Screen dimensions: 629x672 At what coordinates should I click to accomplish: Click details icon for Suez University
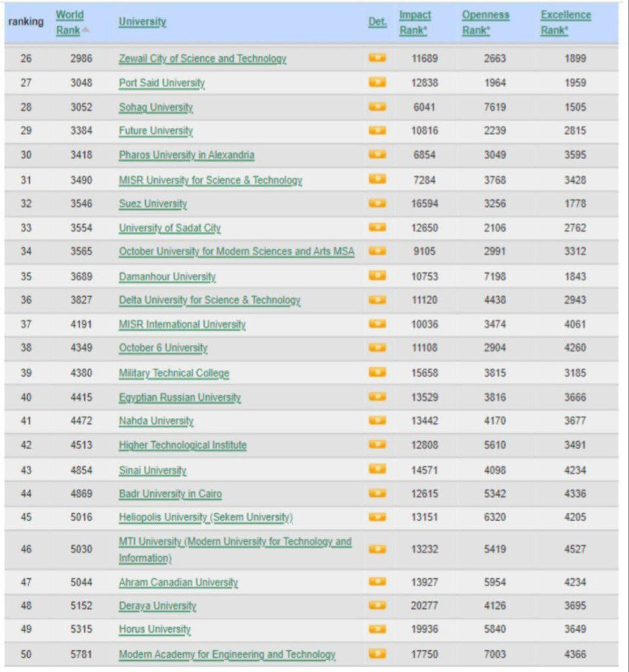coord(378,203)
